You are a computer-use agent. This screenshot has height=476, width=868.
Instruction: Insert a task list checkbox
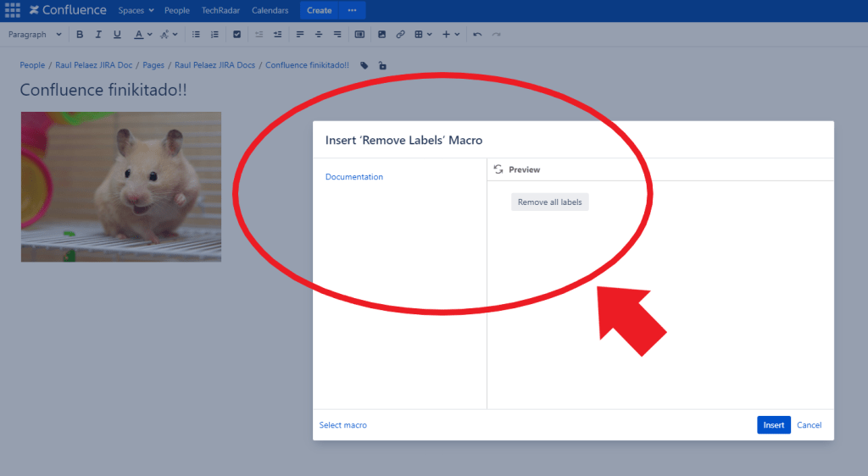236,35
